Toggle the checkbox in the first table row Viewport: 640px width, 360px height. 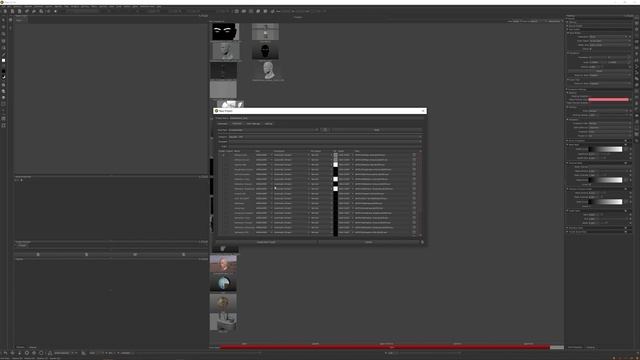click(x=223, y=155)
